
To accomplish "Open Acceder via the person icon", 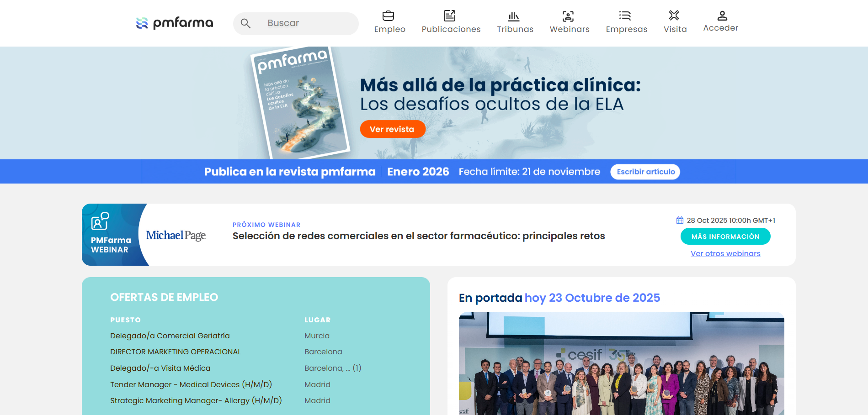I will [x=723, y=15].
